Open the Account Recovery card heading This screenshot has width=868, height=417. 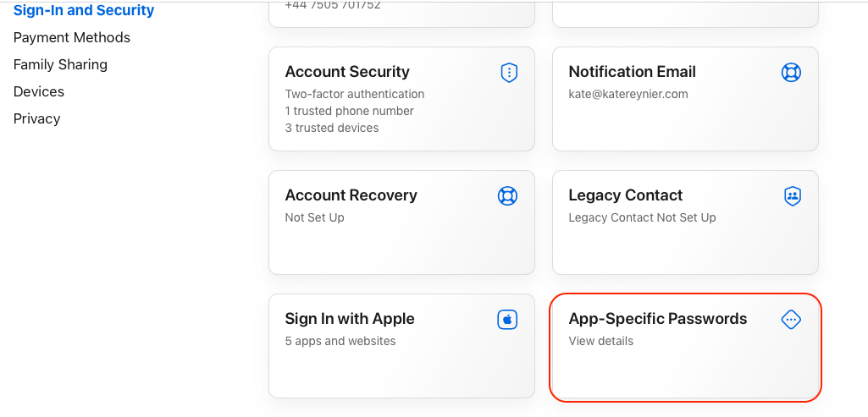point(351,195)
